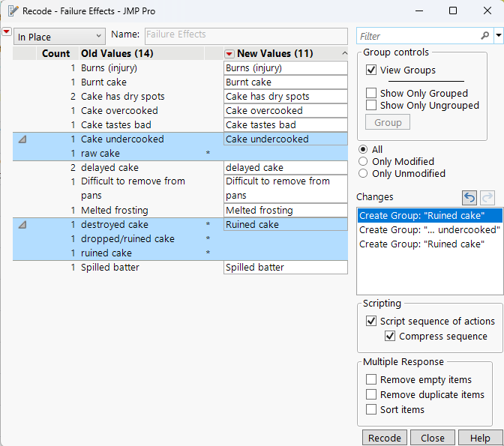Select the Old Values column header
This screenshot has height=446, width=504.
click(116, 54)
